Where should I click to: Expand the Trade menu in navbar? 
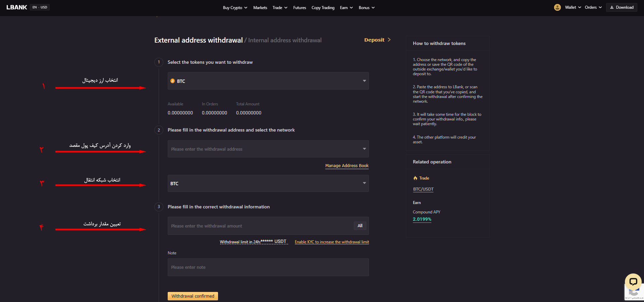(x=280, y=8)
